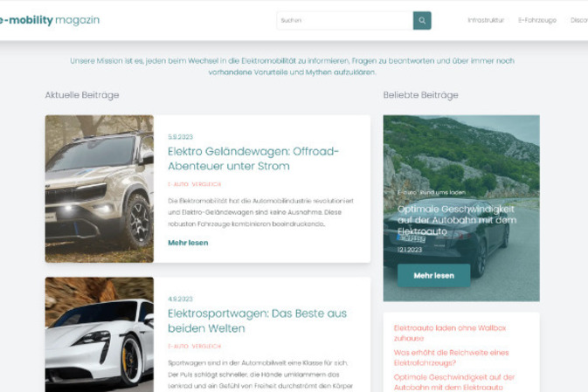The height and width of the screenshot is (392, 588).
Task: Select VERGLEICH tag under Elektro Geländewagen article
Action: pos(206,184)
